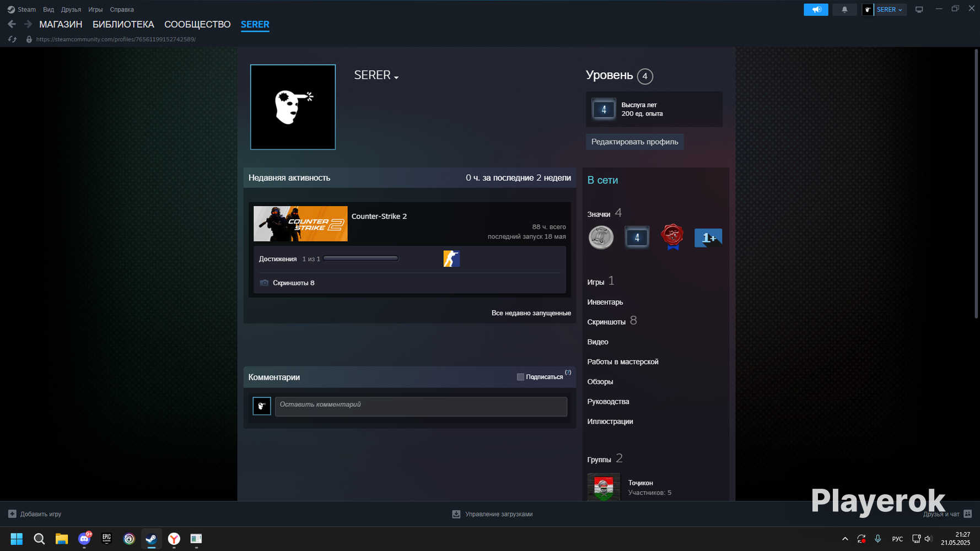
Task: Open File Explorer from the taskbar
Action: [62, 539]
